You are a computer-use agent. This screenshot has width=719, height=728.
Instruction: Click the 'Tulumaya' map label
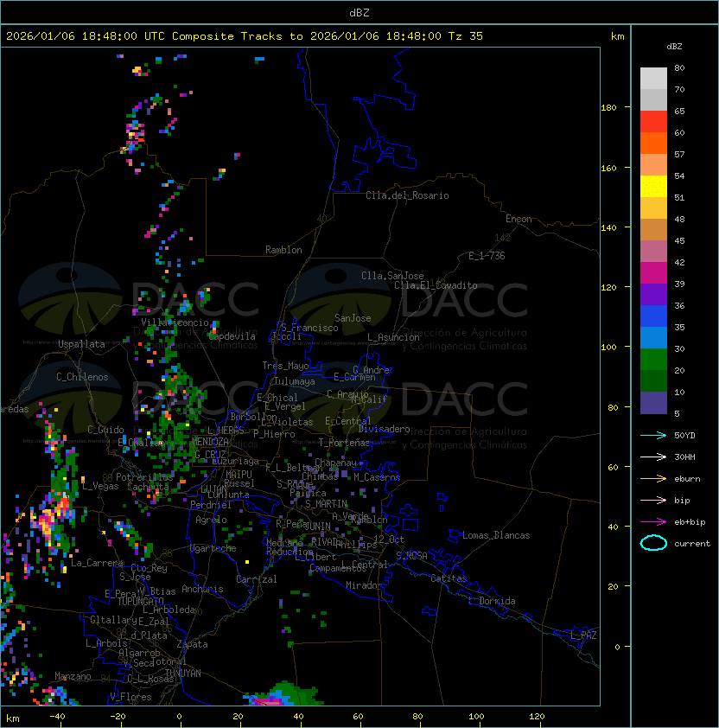pyautogui.click(x=295, y=381)
